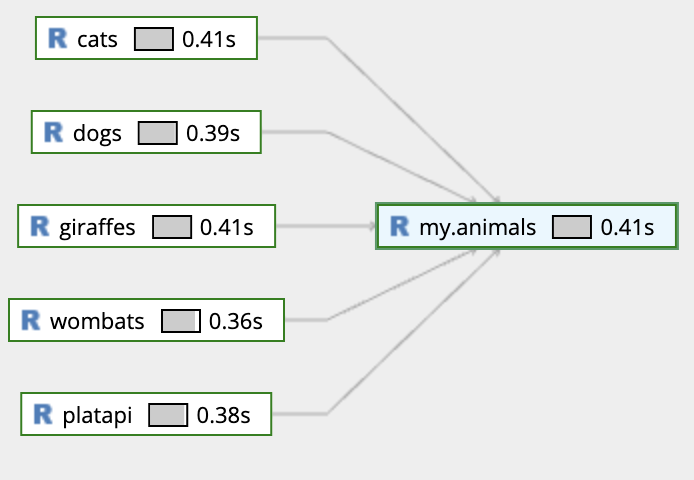Click the platapi progress bar
694x480 pixels.
click(168, 415)
